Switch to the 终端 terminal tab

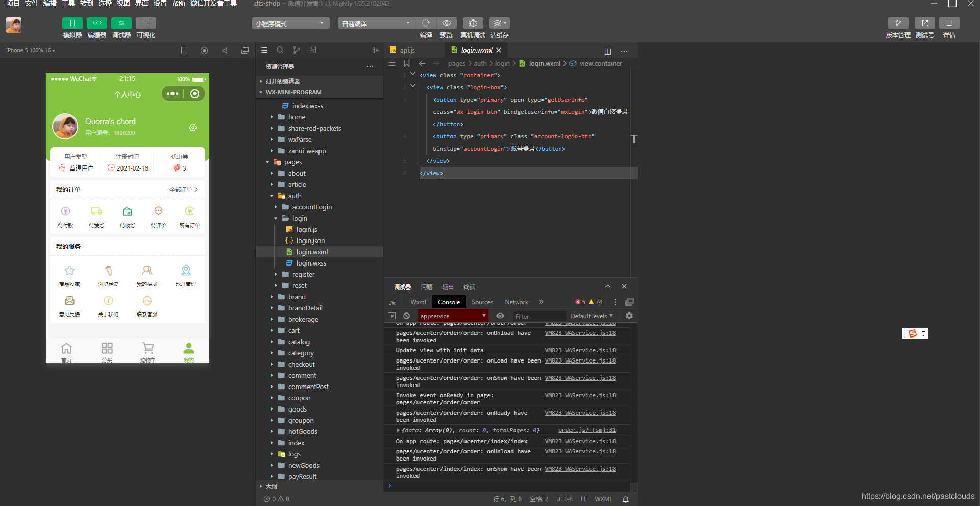click(x=470, y=287)
